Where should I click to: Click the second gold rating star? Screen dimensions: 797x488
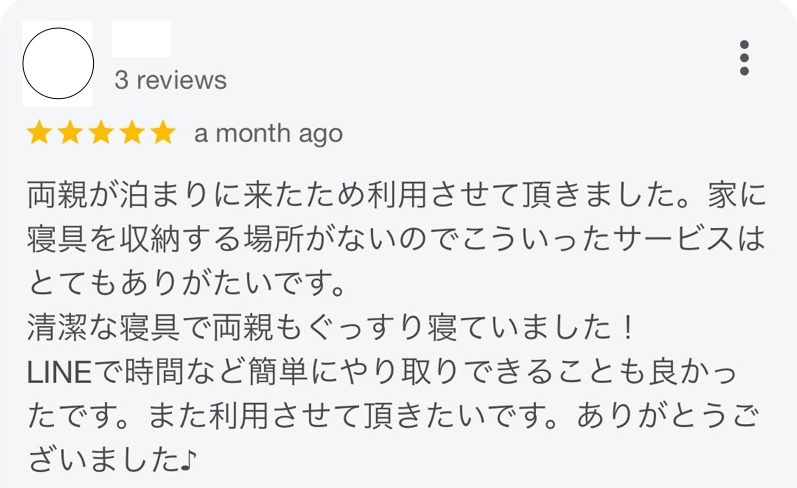70,133
